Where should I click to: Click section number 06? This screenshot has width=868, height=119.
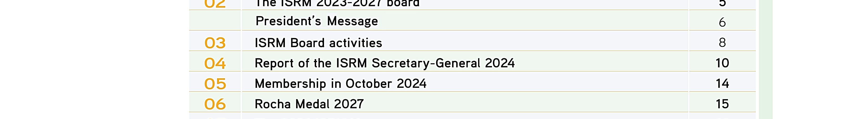pos(215,104)
